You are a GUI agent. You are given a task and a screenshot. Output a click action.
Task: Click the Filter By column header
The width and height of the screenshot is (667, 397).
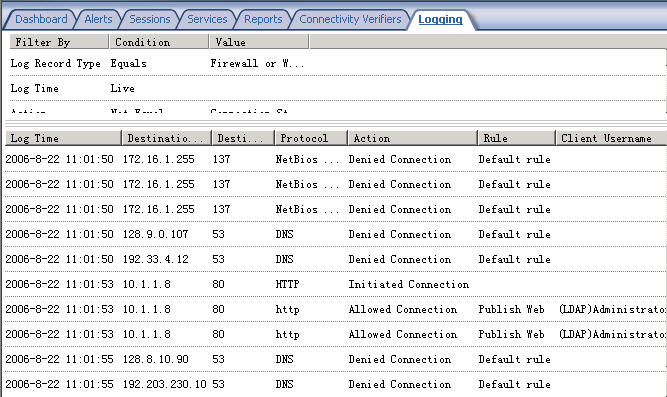59,42
